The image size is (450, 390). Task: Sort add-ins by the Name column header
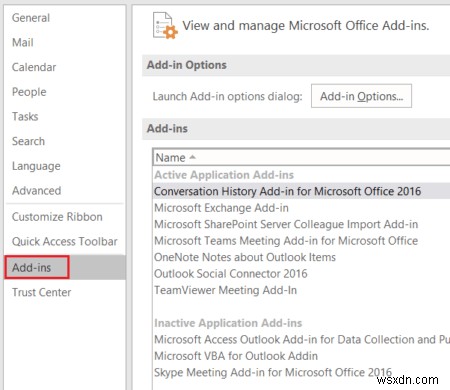click(x=302, y=158)
